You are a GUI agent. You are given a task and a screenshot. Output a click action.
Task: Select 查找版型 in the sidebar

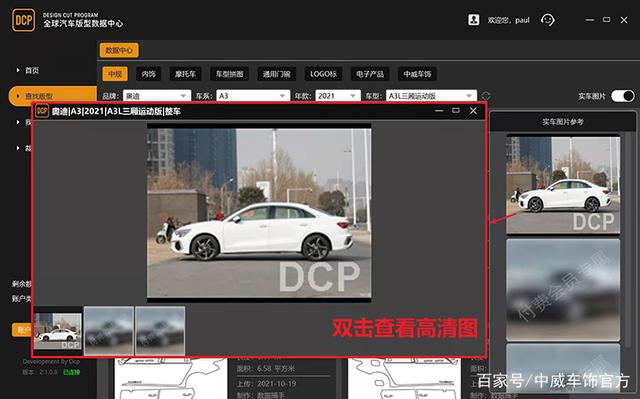[52, 96]
